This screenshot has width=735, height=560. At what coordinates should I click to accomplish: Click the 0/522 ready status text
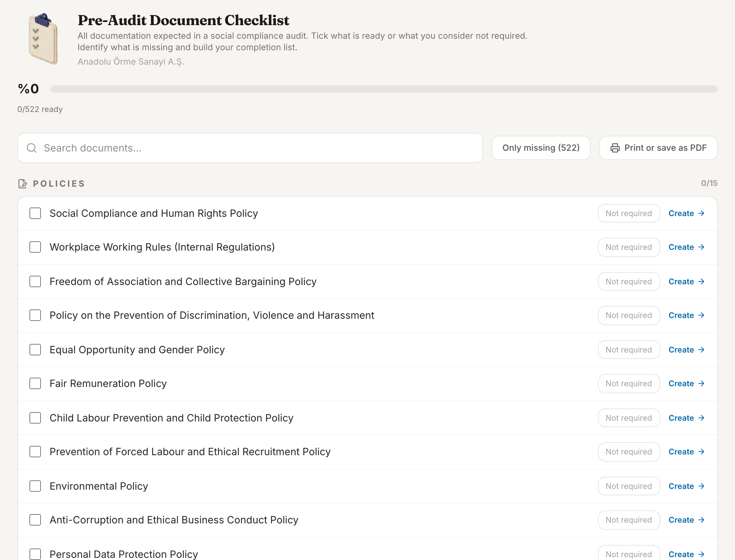click(x=40, y=109)
